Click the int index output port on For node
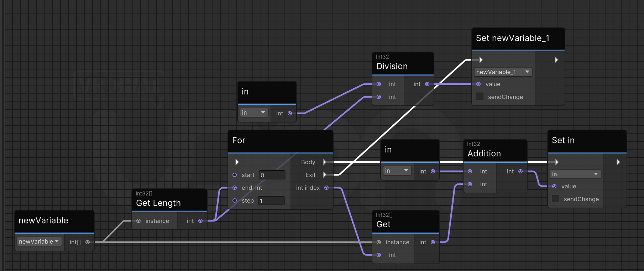The width and height of the screenshot is (644, 271). click(x=326, y=188)
